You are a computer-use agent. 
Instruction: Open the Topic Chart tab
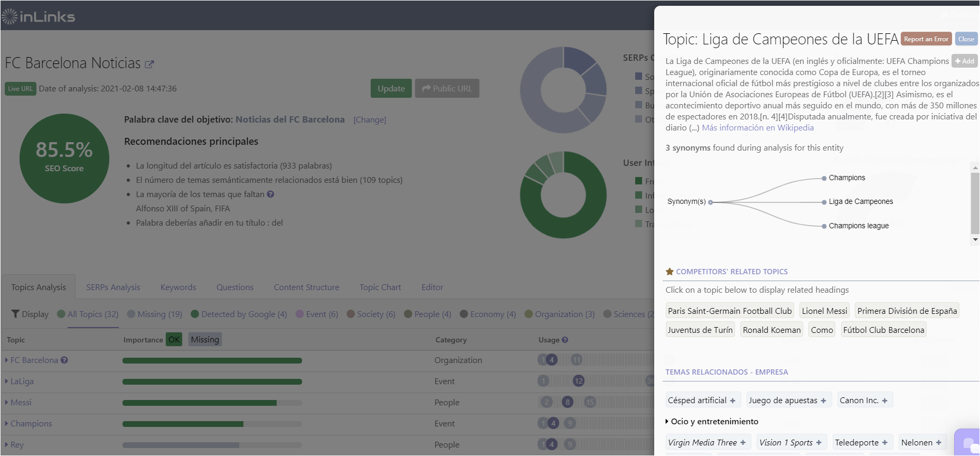coord(380,287)
